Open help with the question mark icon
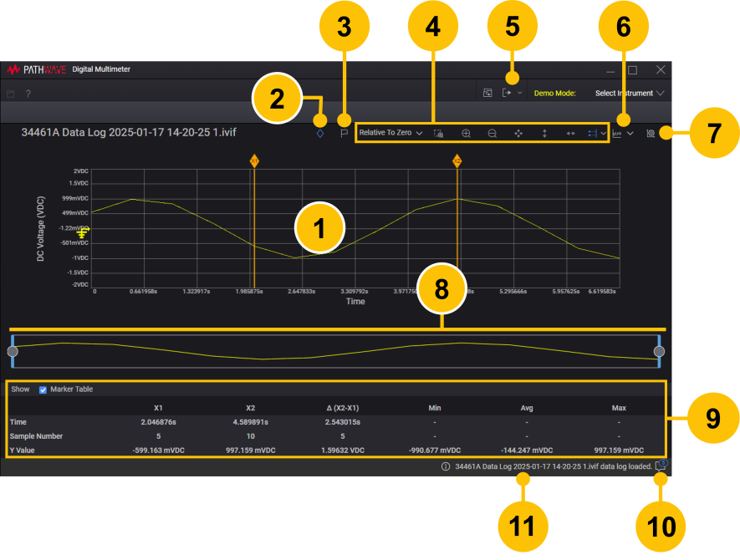 28,94
